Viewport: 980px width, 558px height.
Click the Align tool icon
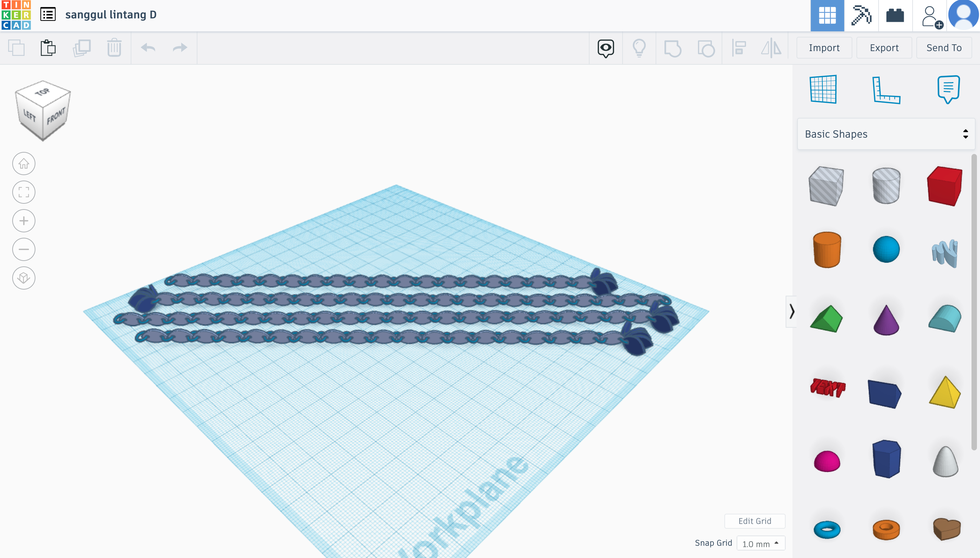coord(739,48)
